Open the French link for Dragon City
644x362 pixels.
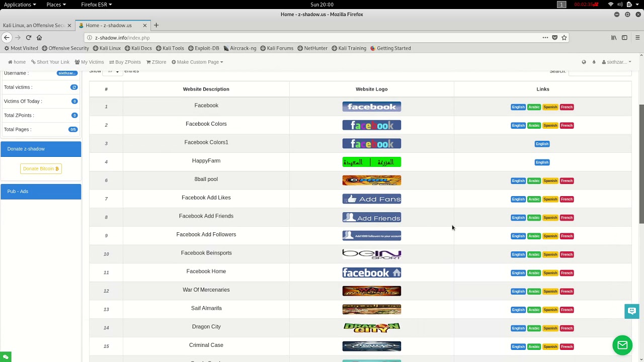point(567,328)
